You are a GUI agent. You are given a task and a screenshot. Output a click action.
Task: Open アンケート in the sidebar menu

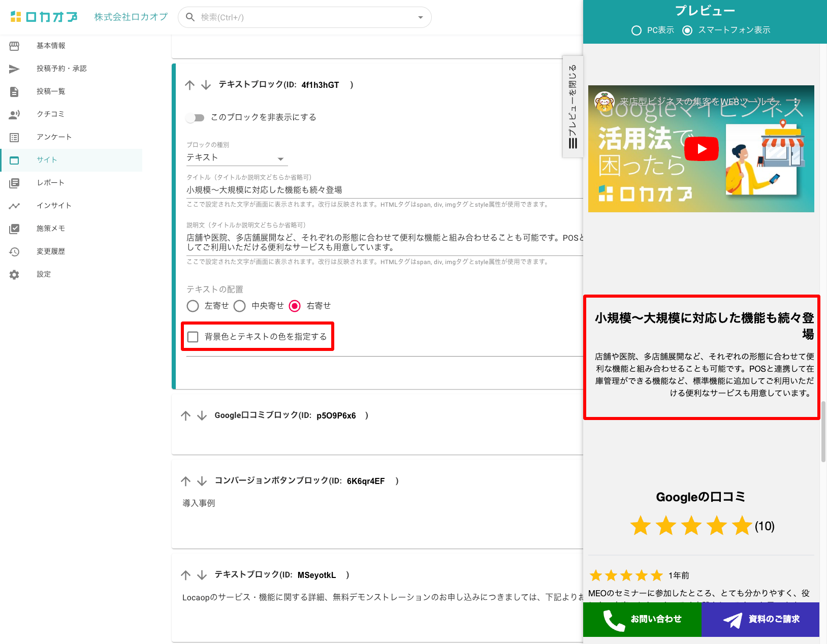[54, 137]
